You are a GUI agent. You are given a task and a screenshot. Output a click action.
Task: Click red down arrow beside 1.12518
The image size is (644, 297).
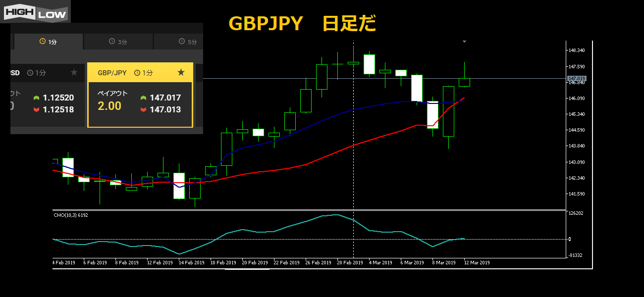click(x=36, y=110)
